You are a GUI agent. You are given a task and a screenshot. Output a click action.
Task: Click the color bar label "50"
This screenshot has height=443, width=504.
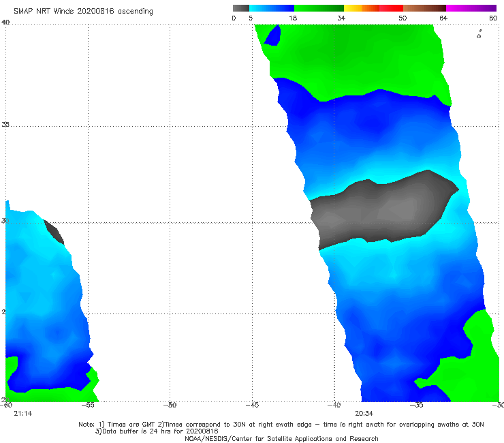403,18
